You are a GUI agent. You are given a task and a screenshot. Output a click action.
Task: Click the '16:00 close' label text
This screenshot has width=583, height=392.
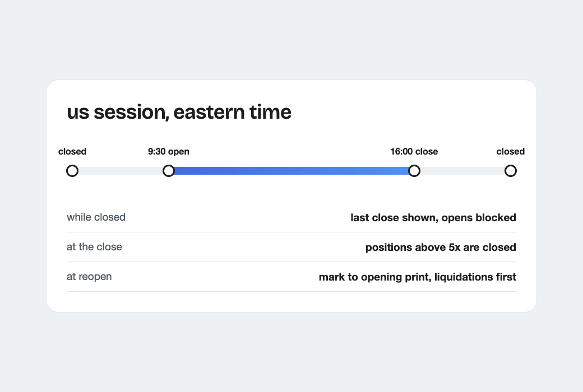click(414, 152)
